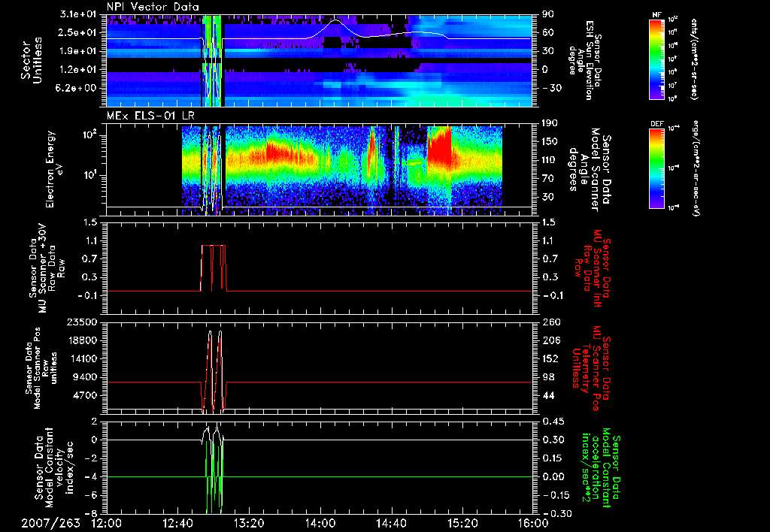Image resolution: width=770 pixels, height=532 pixels.
Task: Click the '152' telemetry tick value
Action: (x=551, y=358)
